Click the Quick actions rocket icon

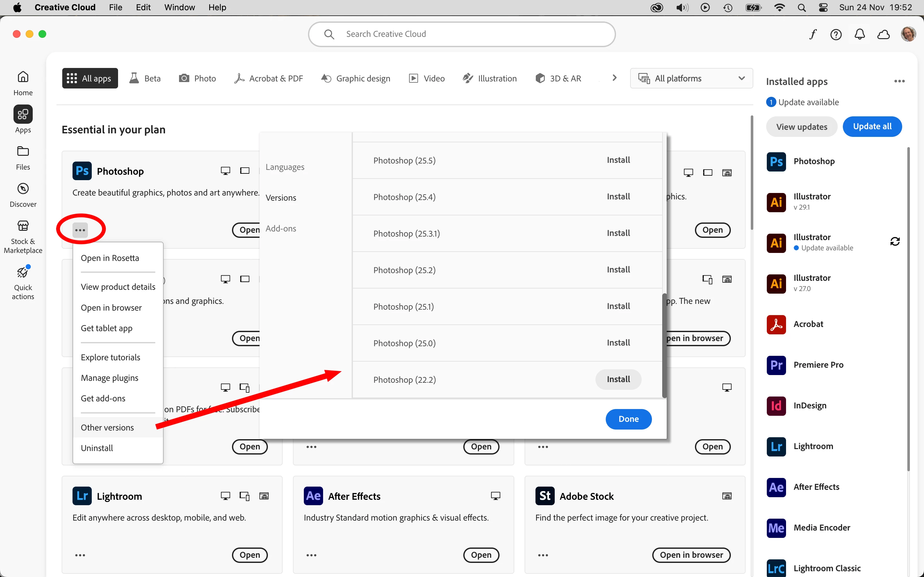(23, 272)
